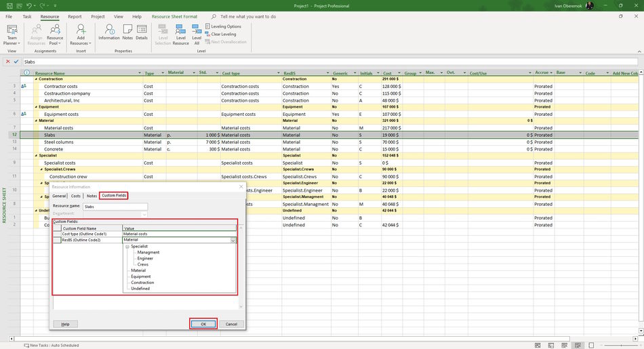Open the Cost type column filter dropdown
The width and height of the screenshot is (644, 349).
(x=279, y=73)
